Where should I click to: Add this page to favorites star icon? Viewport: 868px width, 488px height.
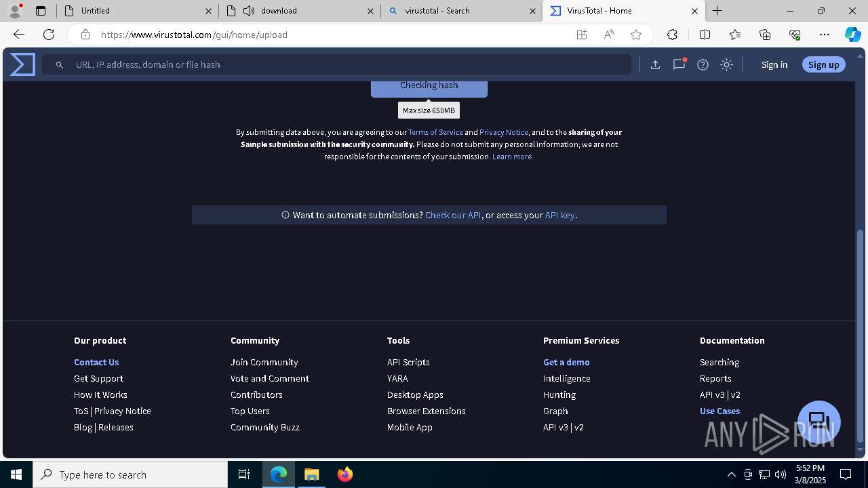pos(636,35)
